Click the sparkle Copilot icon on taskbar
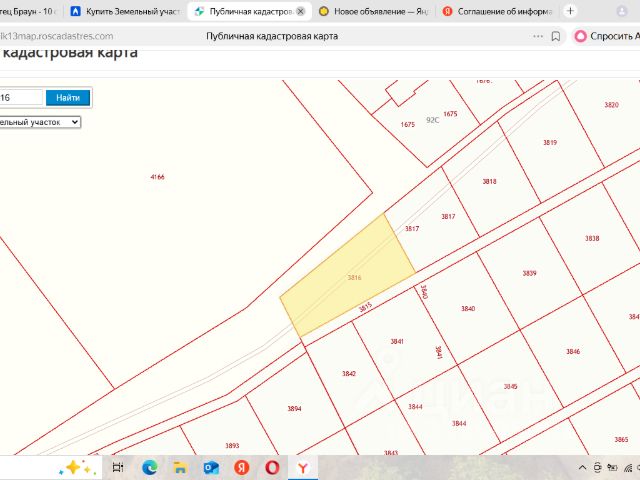The image size is (640, 480). (x=78, y=467)
